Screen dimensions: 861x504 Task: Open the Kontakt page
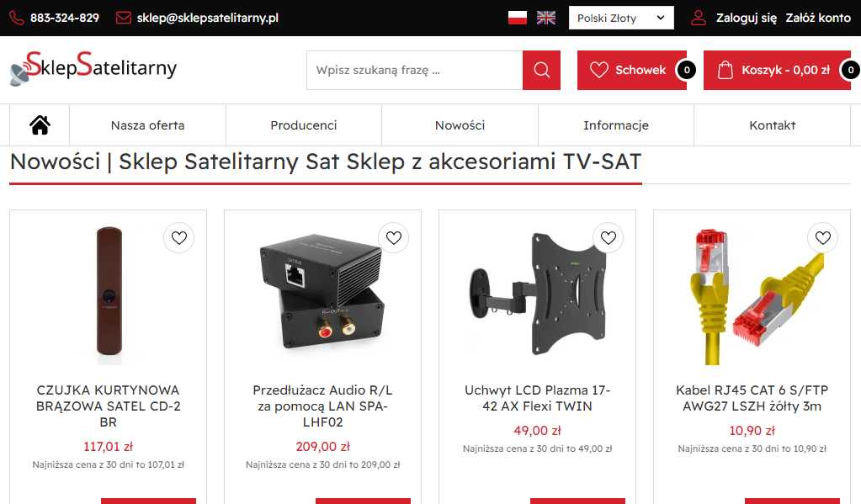pos(772,125)
